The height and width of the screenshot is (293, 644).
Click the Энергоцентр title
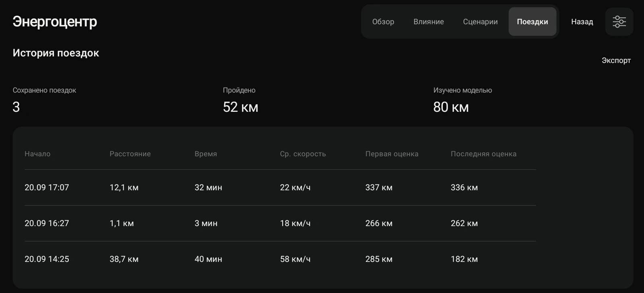[x=55, y=22]
